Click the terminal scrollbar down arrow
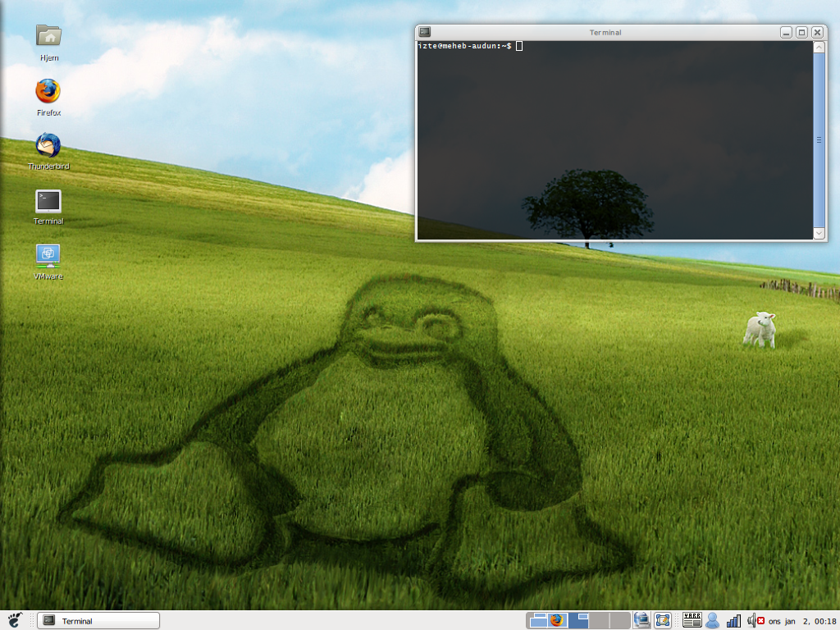 pos(819,233)
